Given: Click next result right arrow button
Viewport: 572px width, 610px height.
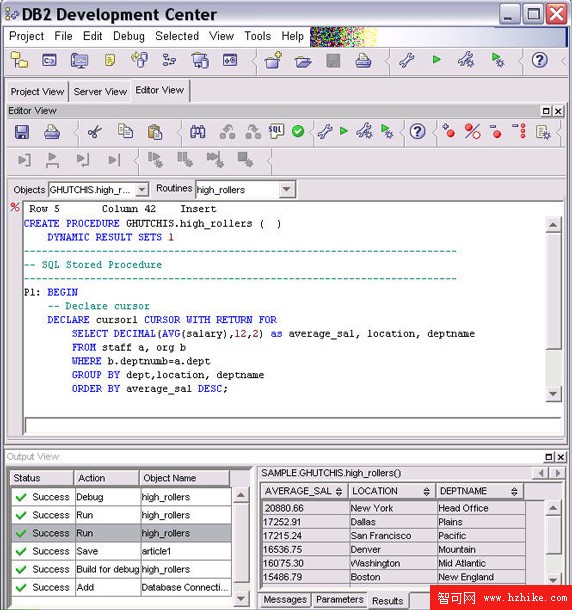Looking at the screenshot, I should pyautogui.click(x=557, y=473).
